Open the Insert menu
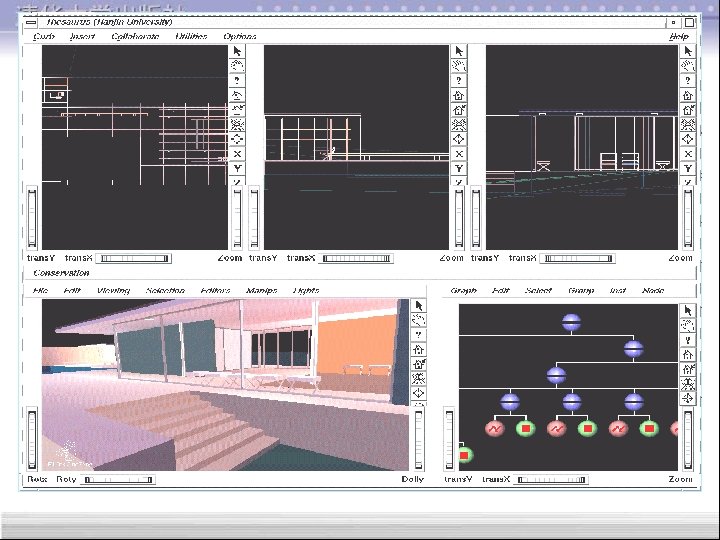The width and height of the screenshot is (720, 540). (x=82, y=36)
